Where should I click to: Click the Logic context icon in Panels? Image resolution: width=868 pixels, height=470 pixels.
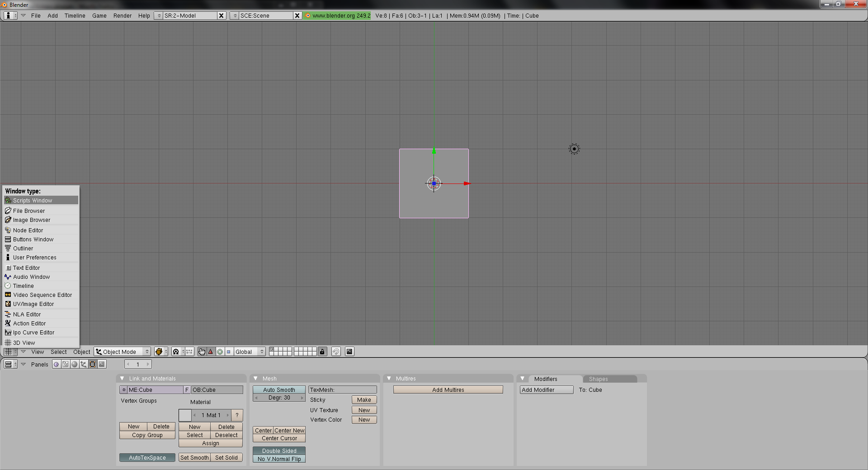(57, 364)
